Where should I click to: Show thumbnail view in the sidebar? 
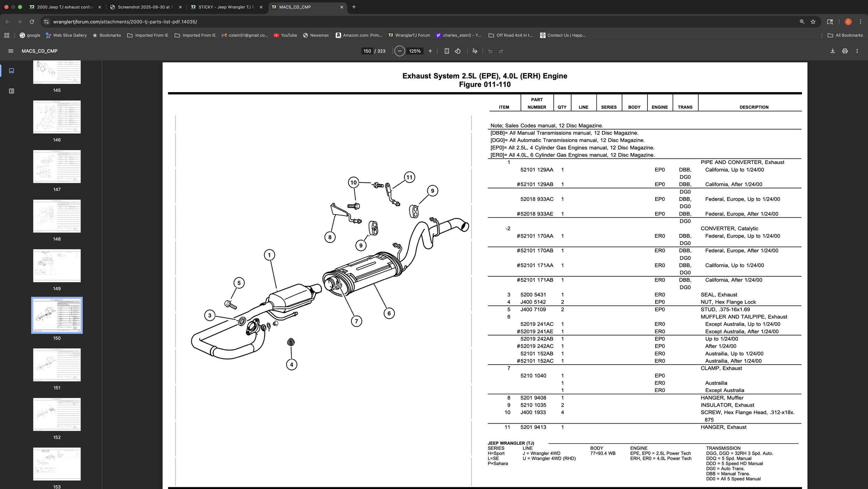(x=11, y=71)
